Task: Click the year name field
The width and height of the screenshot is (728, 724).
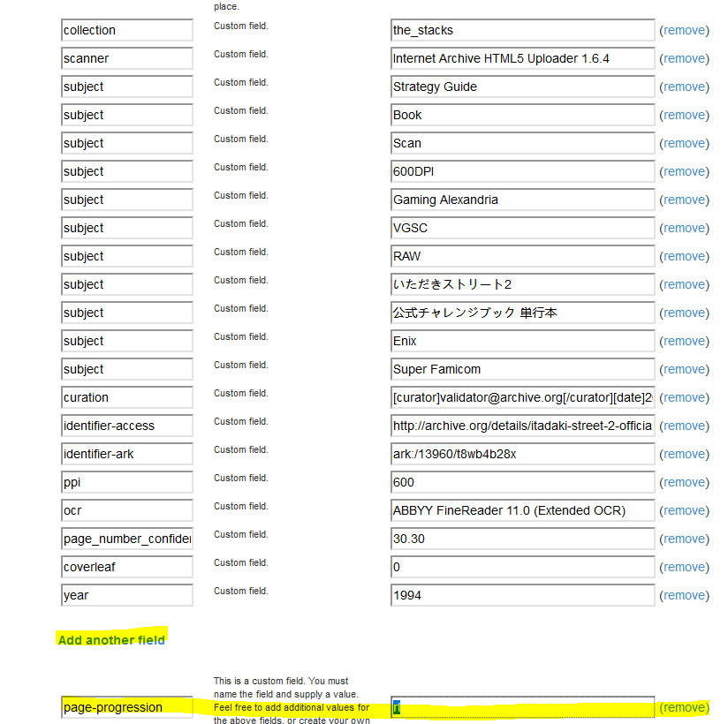Action: point(127,596)
